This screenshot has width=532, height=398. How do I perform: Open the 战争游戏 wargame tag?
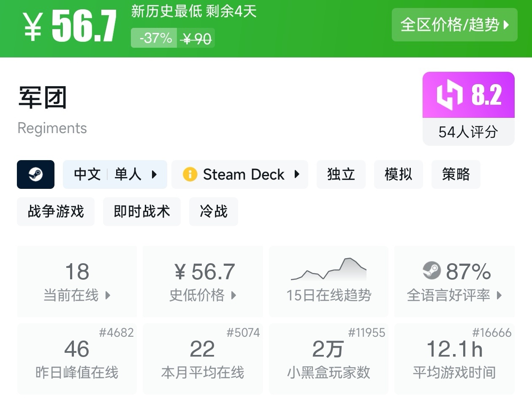[x=56, y=212]
